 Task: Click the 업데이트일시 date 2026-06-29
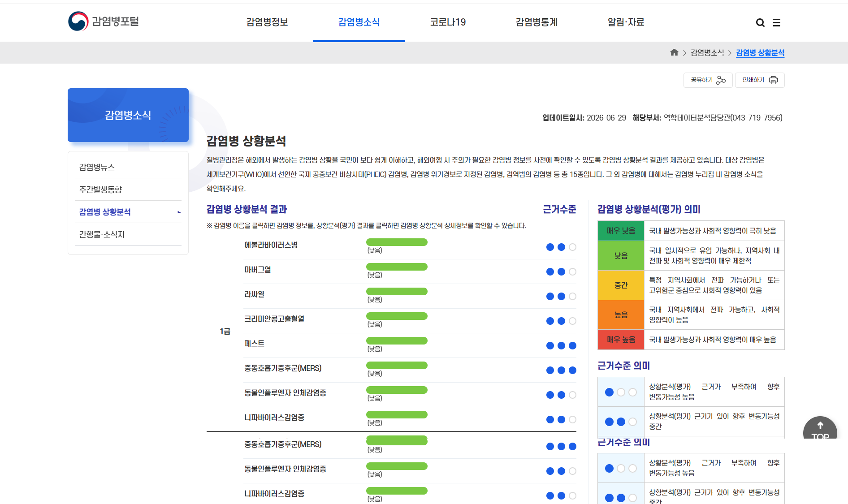606,118
